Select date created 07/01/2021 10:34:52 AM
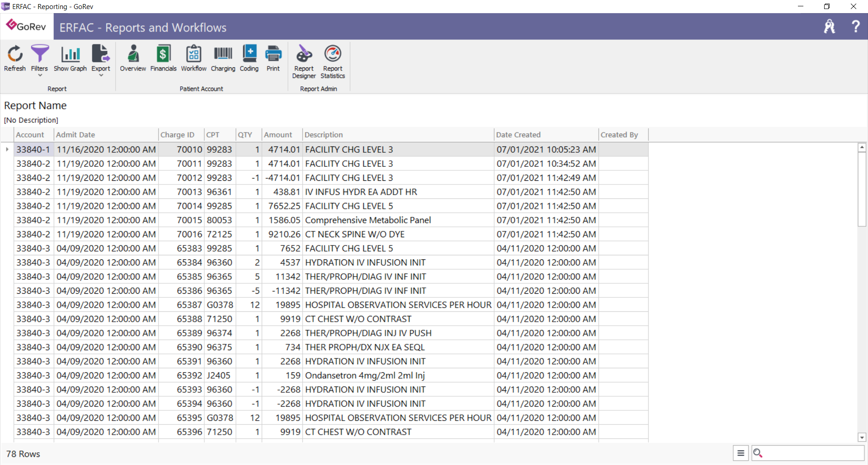 click(x=546, y=164)
